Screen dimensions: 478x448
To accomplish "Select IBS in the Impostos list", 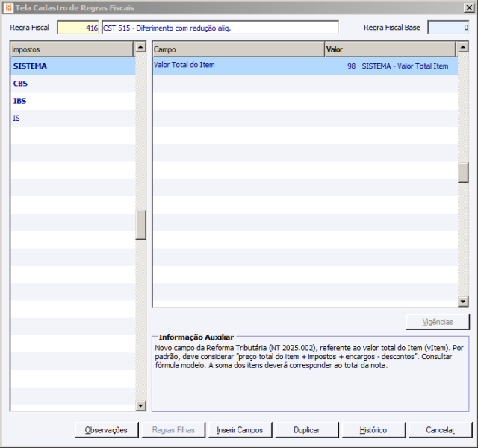I will [x=73, y=101].
